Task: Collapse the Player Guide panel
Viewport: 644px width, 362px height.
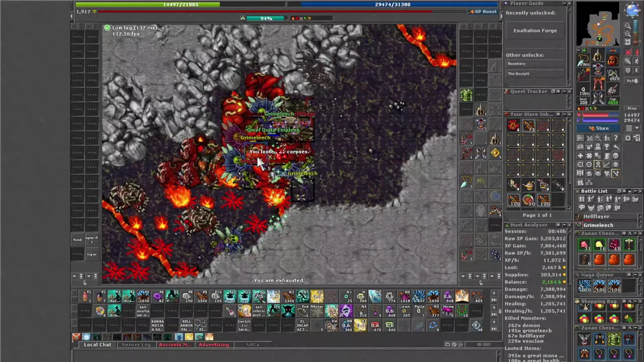Action: coord(563,4)
